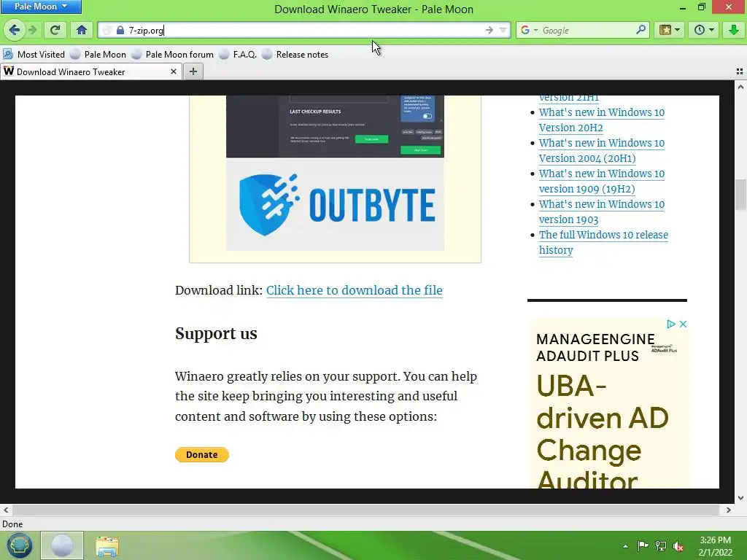Screen dimensions: 747x560
Task: Open the Google search engine selector
Action: point(529,31)
